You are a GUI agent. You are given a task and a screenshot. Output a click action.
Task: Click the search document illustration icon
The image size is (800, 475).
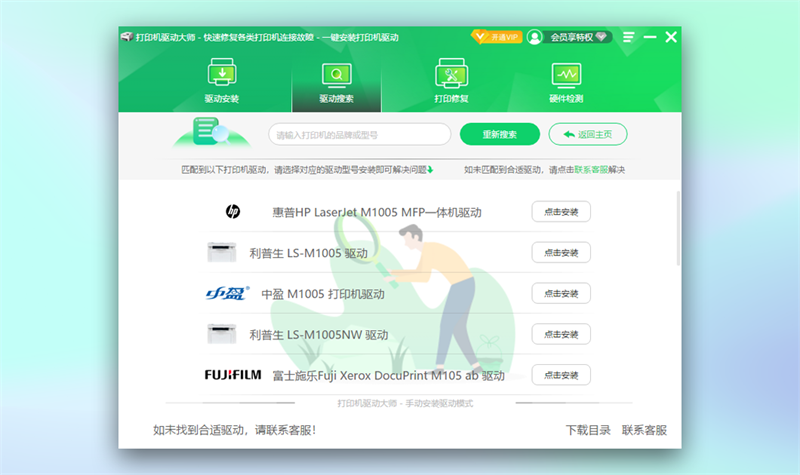point(211,132)
